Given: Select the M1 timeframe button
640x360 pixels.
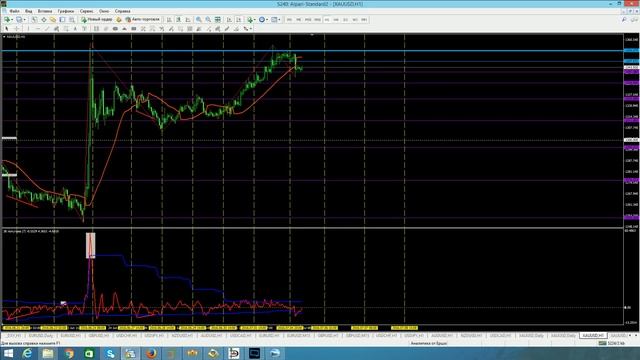Looking at the screenshot, I should point(289,20).
